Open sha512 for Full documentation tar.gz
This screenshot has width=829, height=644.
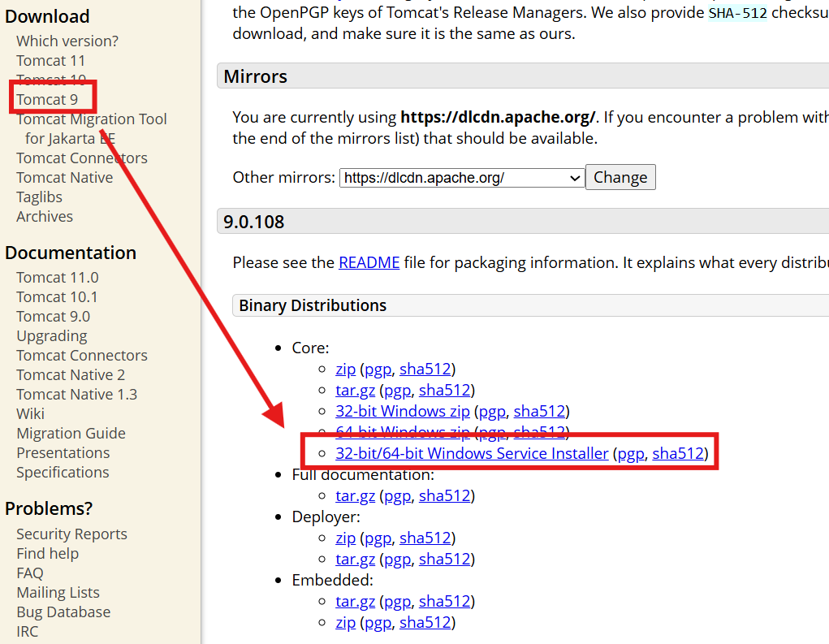(x=445, y=496)
